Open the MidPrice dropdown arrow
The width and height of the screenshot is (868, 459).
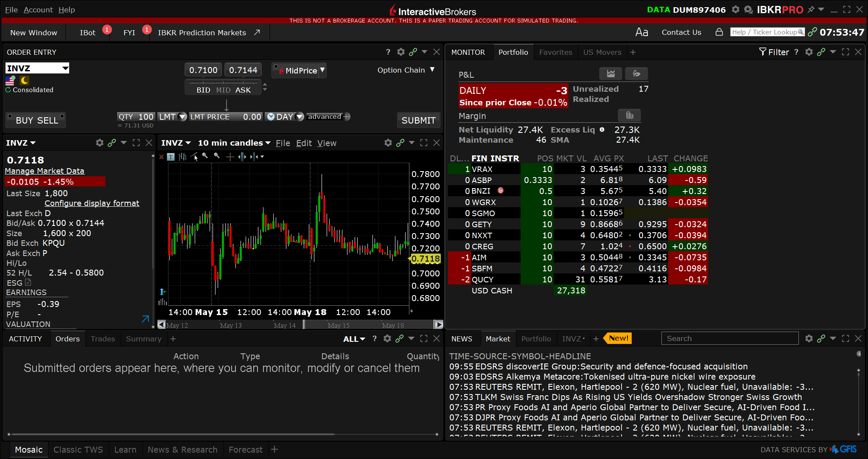322,70
